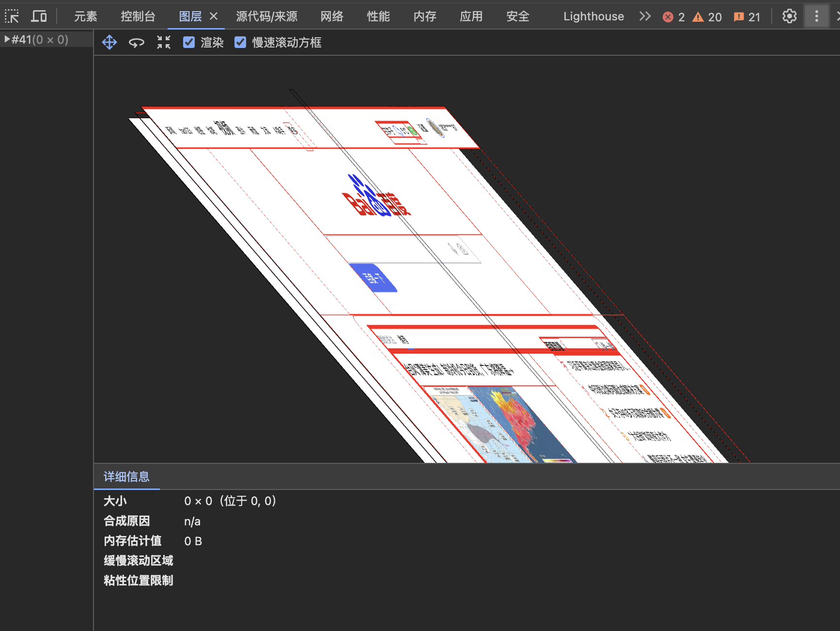840x631 pixels.
Task: Uncheck the 慢速滚动方框 checkbox
Action: (240, 42)
